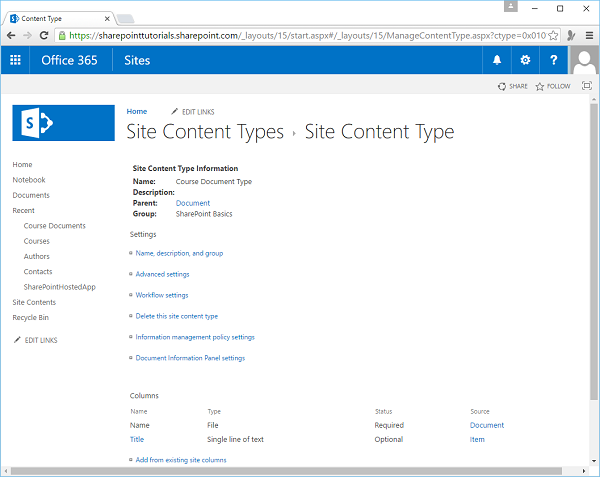Image resolution: width=600 pixels, height=477 pixels.
Task: Click Delete this site content type
Action: [176, 316]
